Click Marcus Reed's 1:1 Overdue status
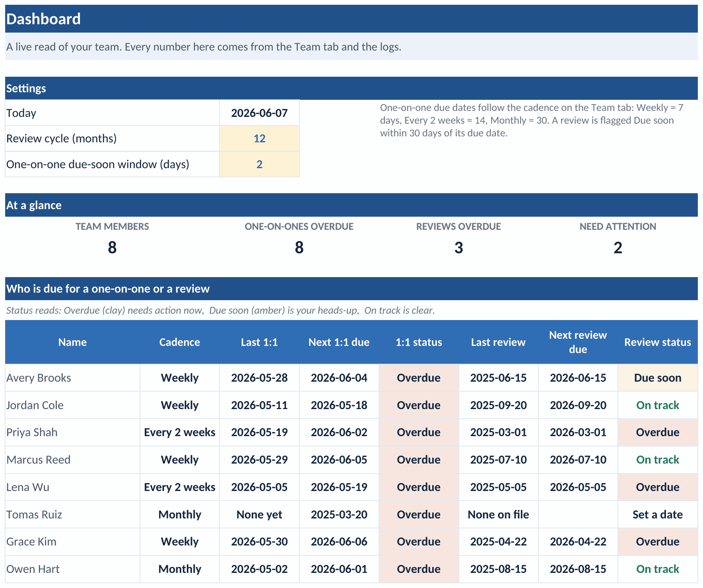Viewport: 703px width, 588px height. tap(419, 460)
